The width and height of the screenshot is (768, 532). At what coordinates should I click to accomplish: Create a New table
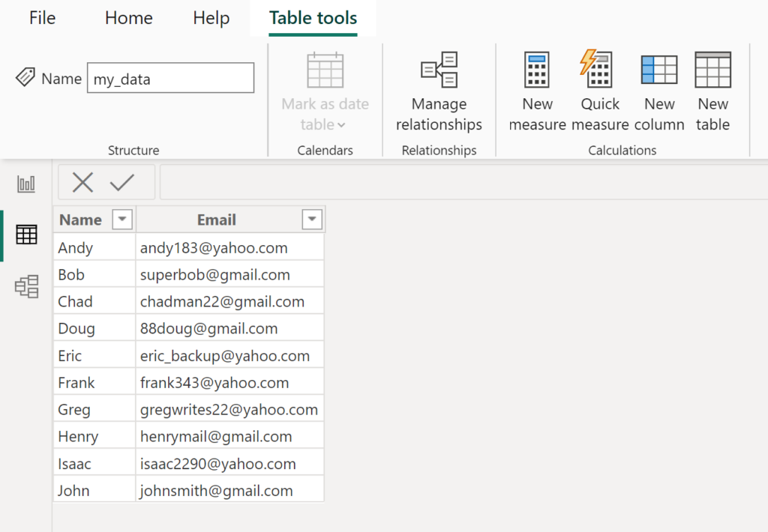(x=712, y=71)
